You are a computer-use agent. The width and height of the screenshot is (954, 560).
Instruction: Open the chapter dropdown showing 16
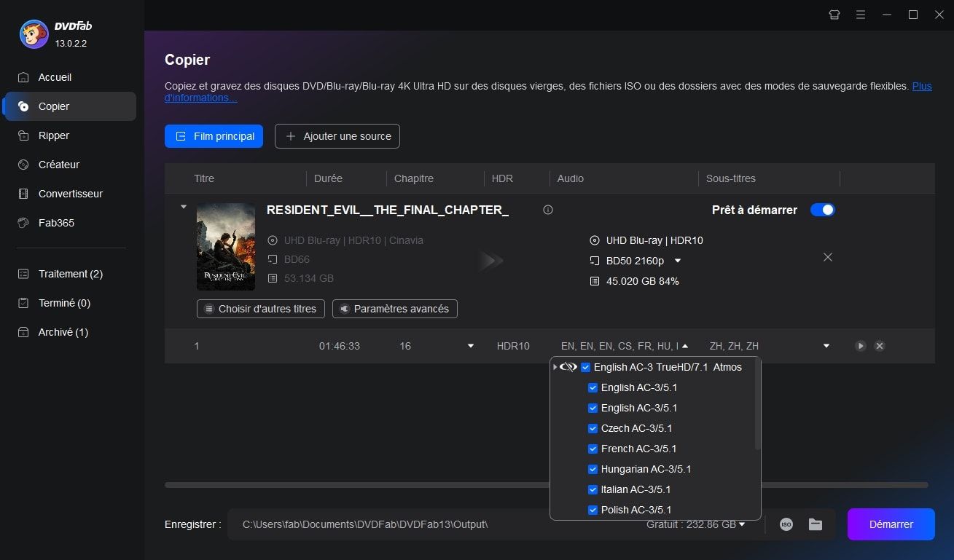[471, 346]
